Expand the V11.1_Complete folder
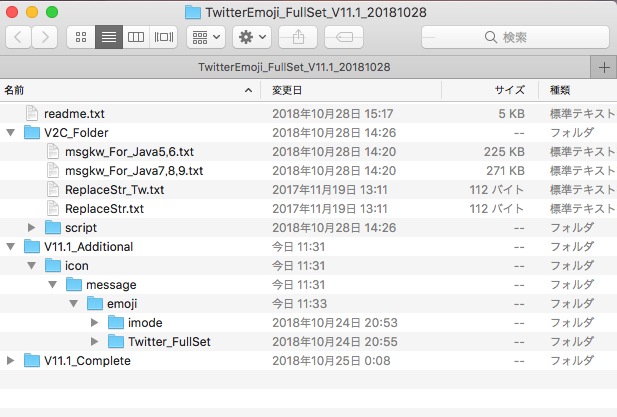The image size is (617, 417). pos(11,361)
